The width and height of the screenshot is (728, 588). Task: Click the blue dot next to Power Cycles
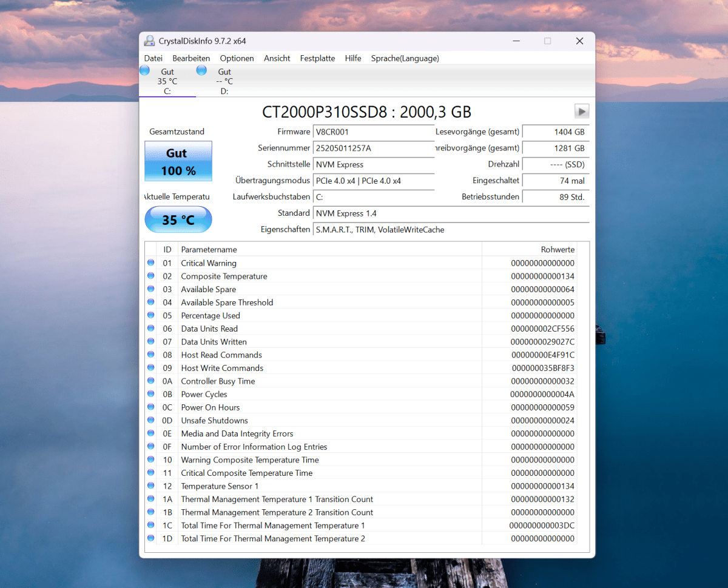[151, 394]
